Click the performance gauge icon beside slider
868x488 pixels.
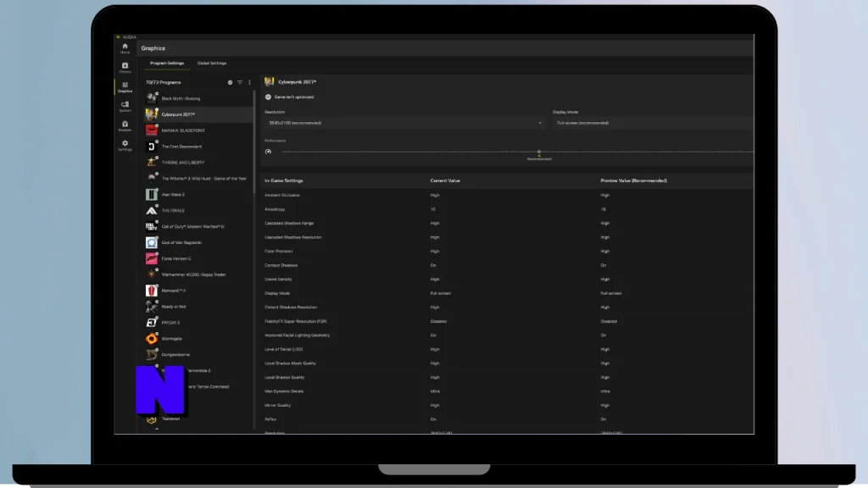[x=268, y=152]
